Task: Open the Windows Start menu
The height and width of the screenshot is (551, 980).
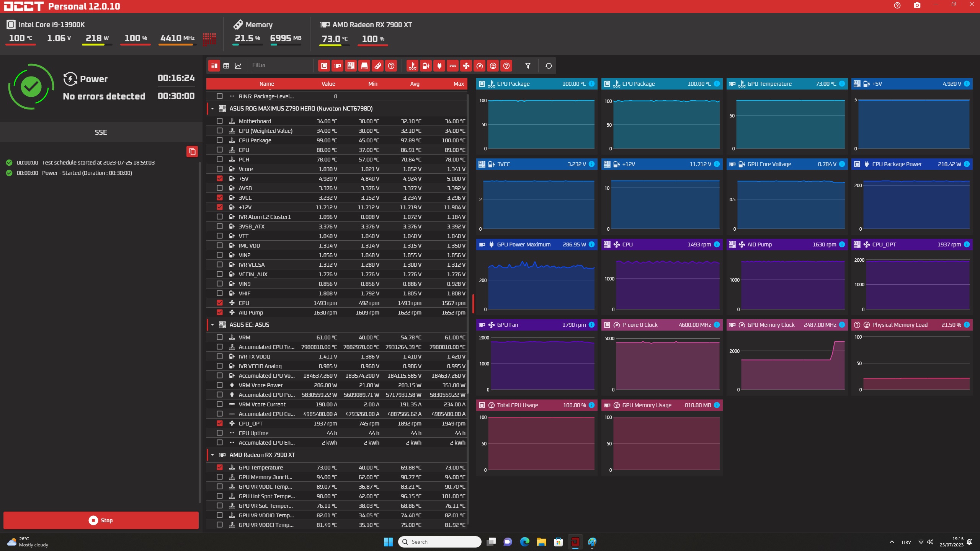Action: point(388,542)
